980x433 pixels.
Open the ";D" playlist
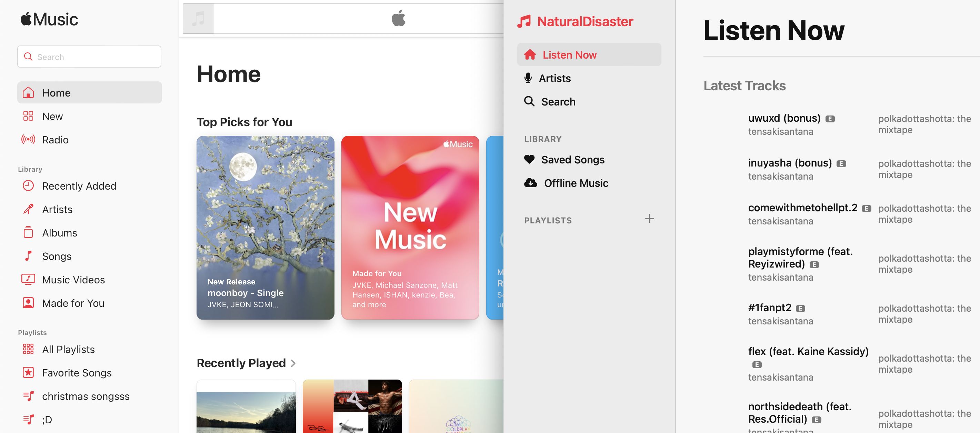(x=89, y=419)
